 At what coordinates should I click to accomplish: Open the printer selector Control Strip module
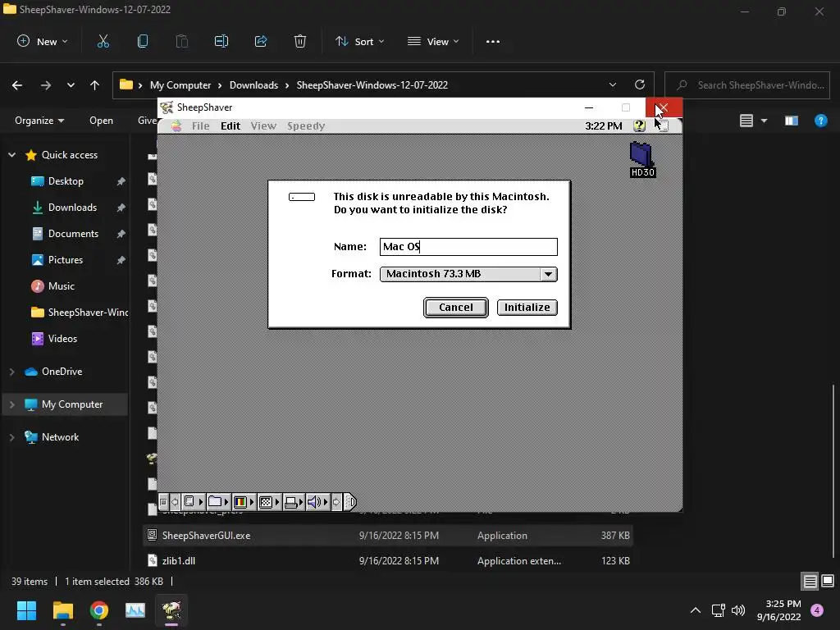(294, 502)
